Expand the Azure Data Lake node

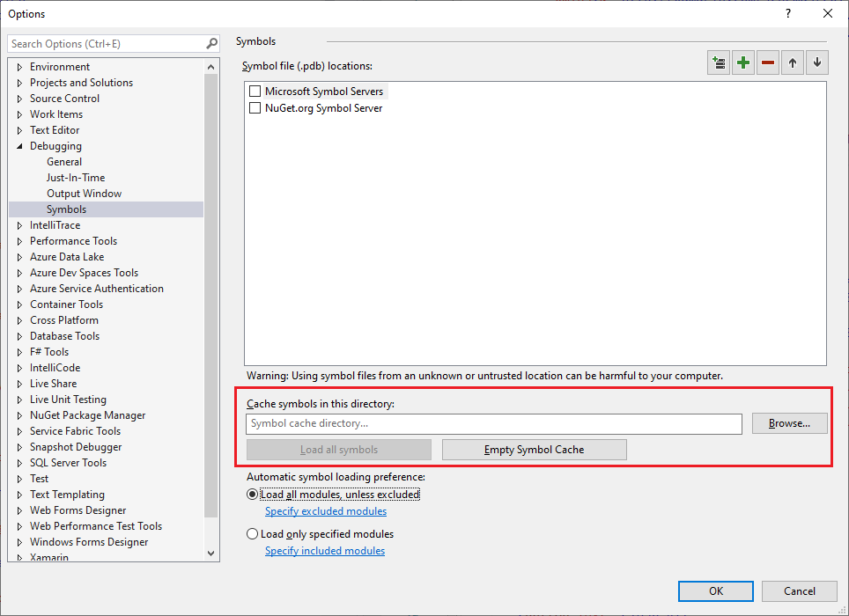coord(20,257)
